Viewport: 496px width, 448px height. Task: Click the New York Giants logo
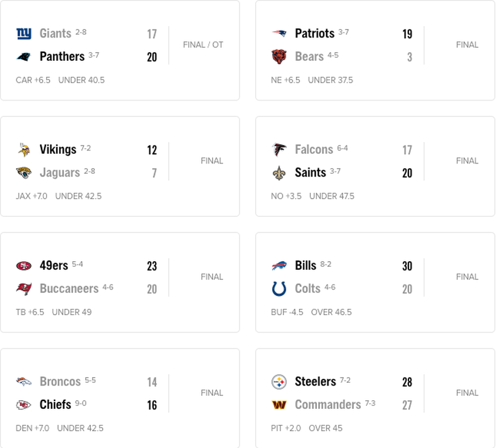24,34
